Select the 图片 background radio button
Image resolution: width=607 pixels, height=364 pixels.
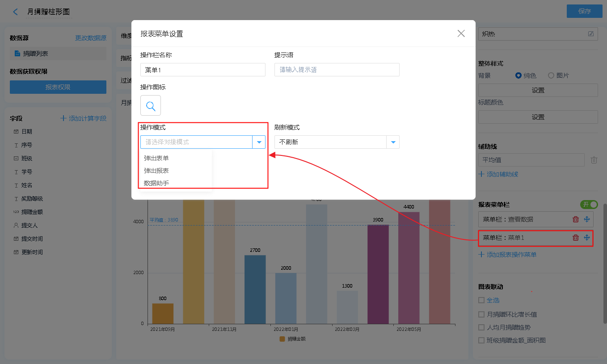(551, 75)
